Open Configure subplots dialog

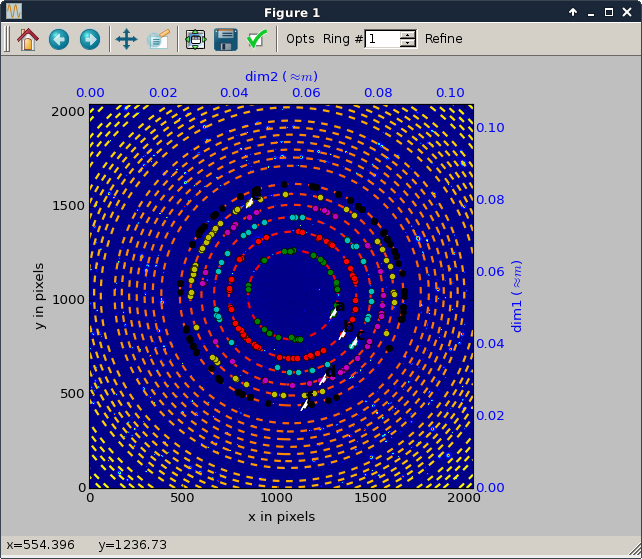[x=195, y=39]
